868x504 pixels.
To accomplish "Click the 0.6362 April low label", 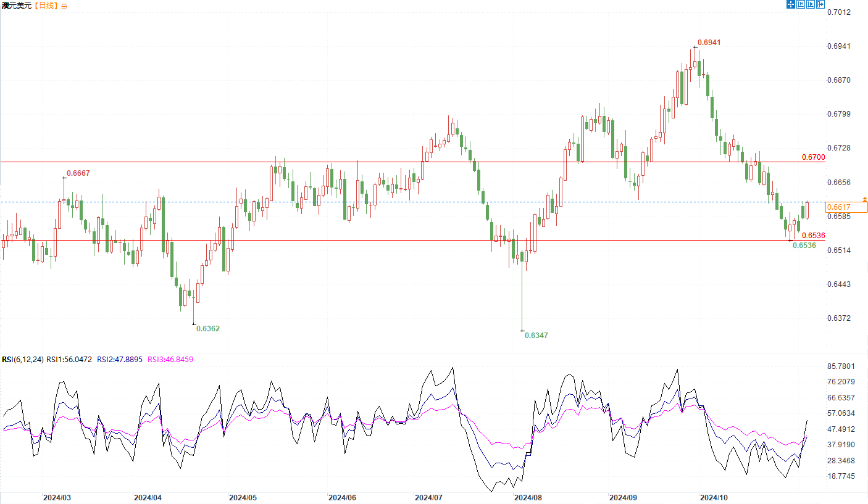I will tap(207, 329).
